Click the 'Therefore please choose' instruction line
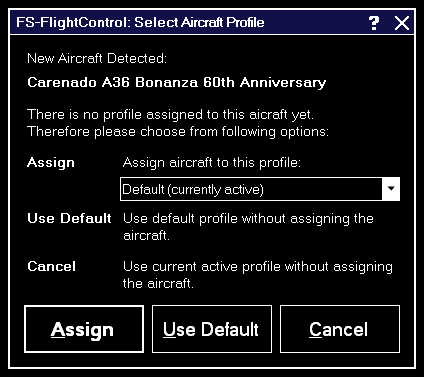Screen dimensions: 424x377 coord(178,132)
